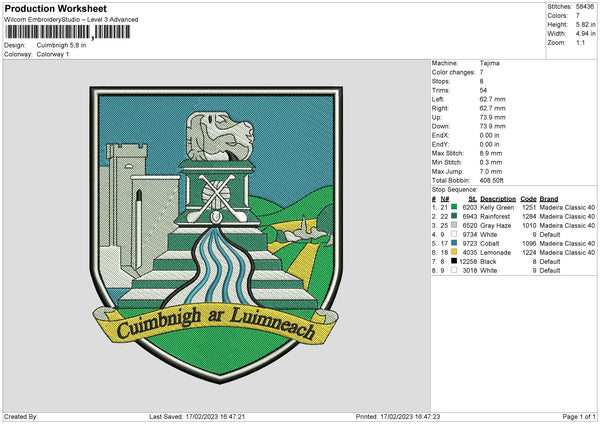Viewport: 600px width, 424px height.
Task: Click the Rainforest color swatch
Action: pos(454,216)
